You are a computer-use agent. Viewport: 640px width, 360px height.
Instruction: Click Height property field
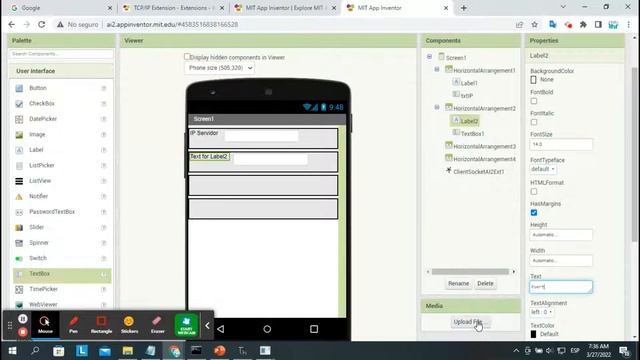pyautogui.click(x=561, y=235)
